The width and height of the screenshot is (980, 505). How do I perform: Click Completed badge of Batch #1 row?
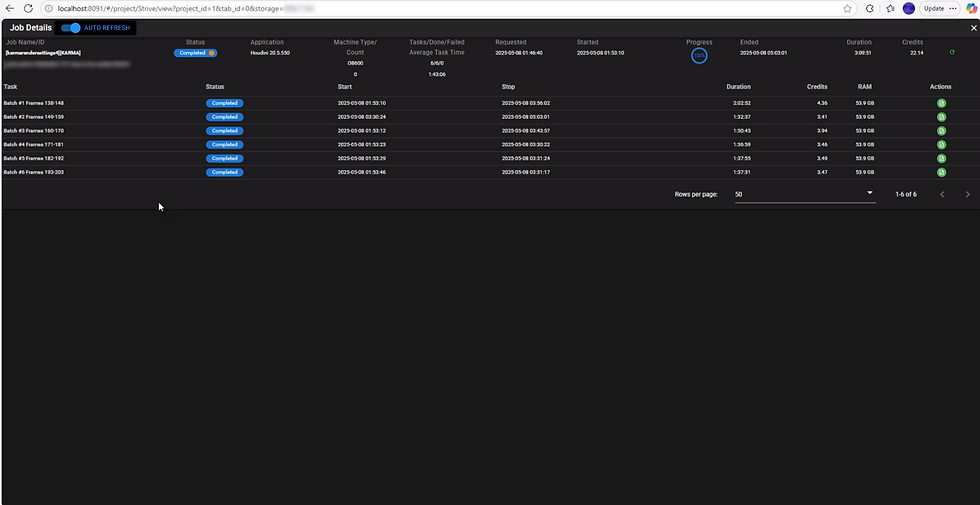click(x=224, y=103)
